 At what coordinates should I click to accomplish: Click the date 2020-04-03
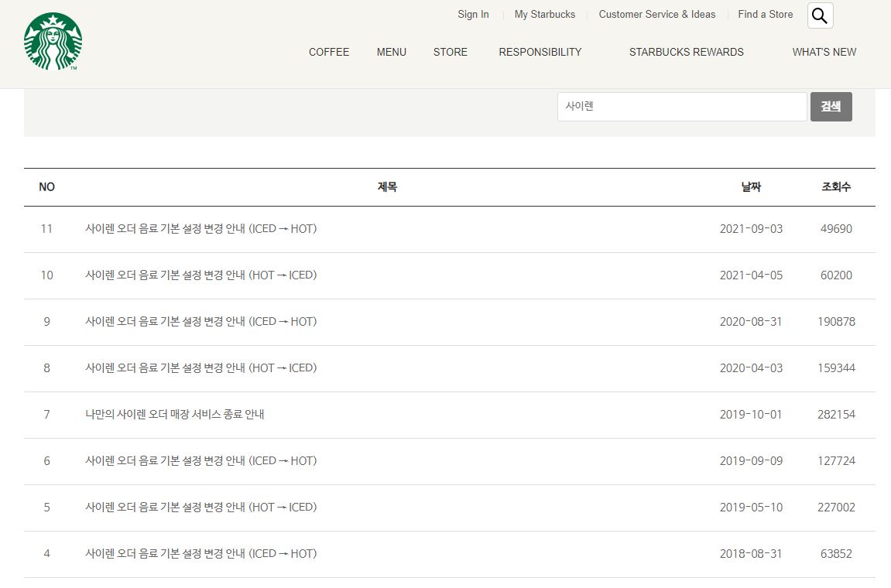point(751,368)
